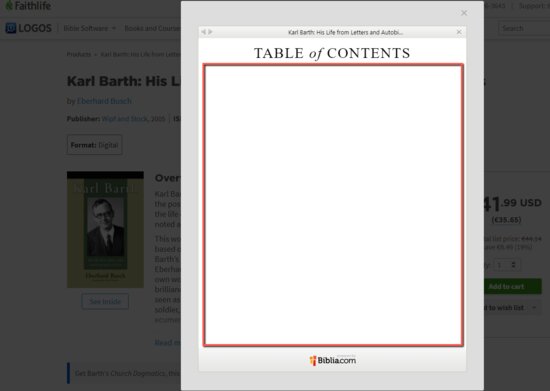The height and width of the screenshot is (391, 550).
Task: Click the See inside button
Action: 105,301
